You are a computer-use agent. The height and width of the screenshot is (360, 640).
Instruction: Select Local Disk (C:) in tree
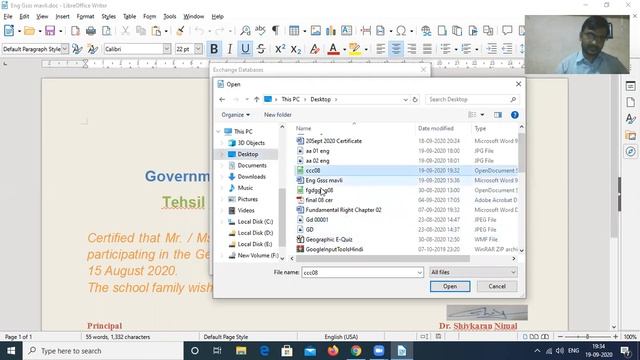pos(255,221)
